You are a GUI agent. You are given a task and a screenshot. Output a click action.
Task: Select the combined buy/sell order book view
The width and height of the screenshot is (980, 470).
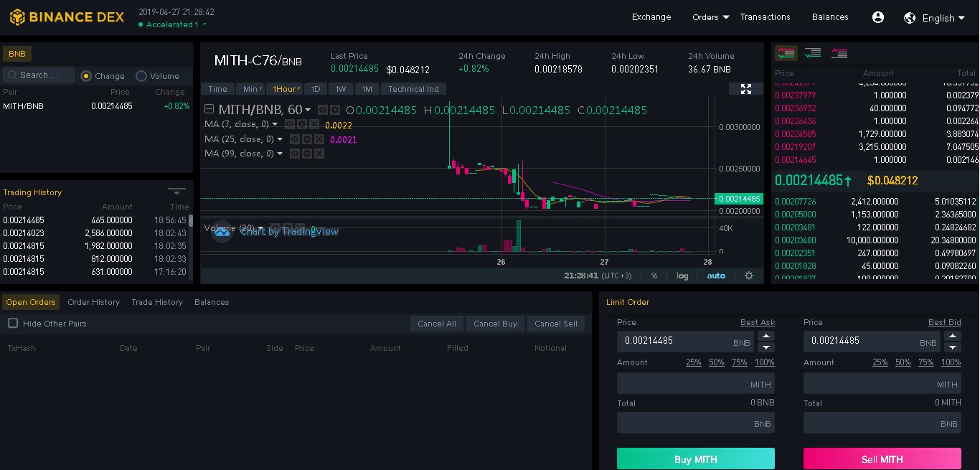786,52
